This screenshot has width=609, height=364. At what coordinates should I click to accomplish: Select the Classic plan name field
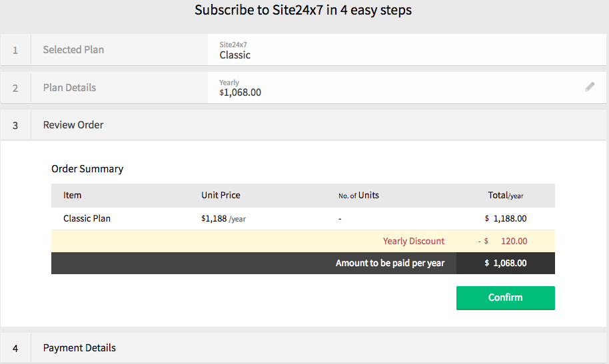coord(235,55)
